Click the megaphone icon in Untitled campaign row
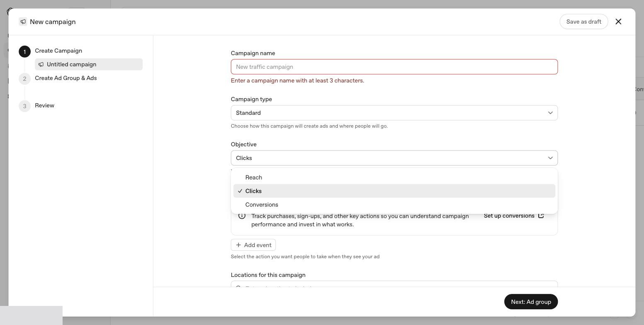644x325 pixels. pos(41,64)
